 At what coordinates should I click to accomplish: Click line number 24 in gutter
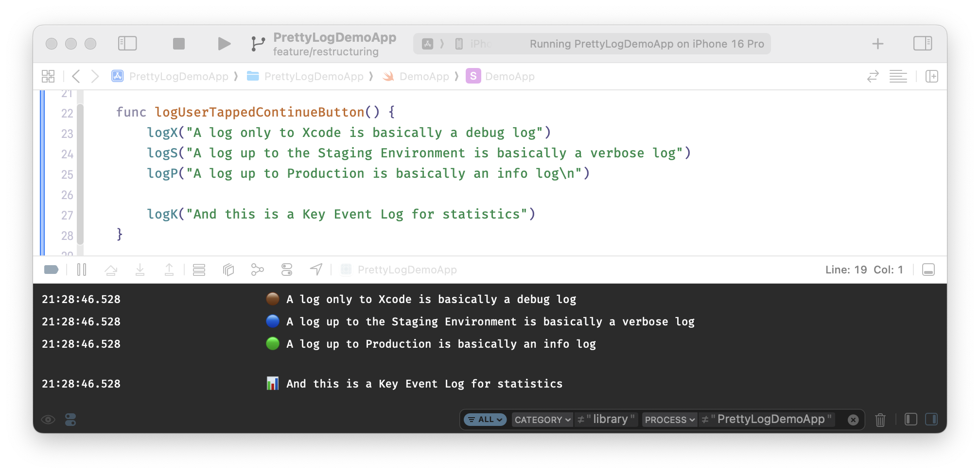click(67, 154)
